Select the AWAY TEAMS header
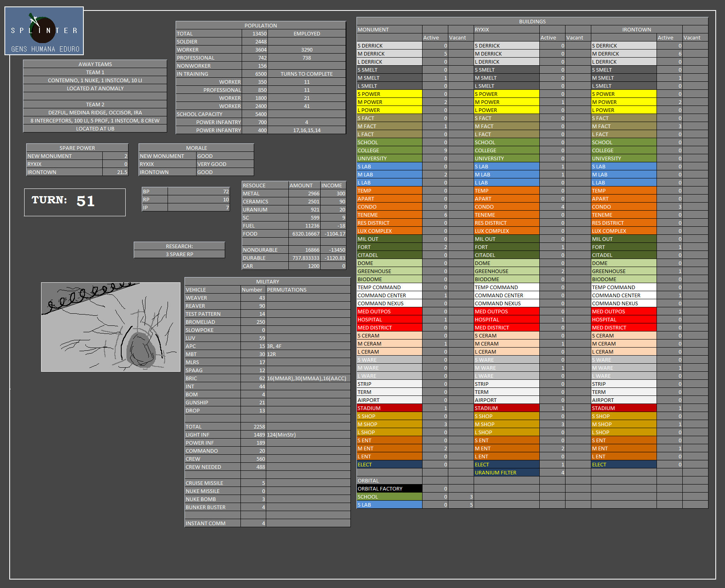 point(95,64)
